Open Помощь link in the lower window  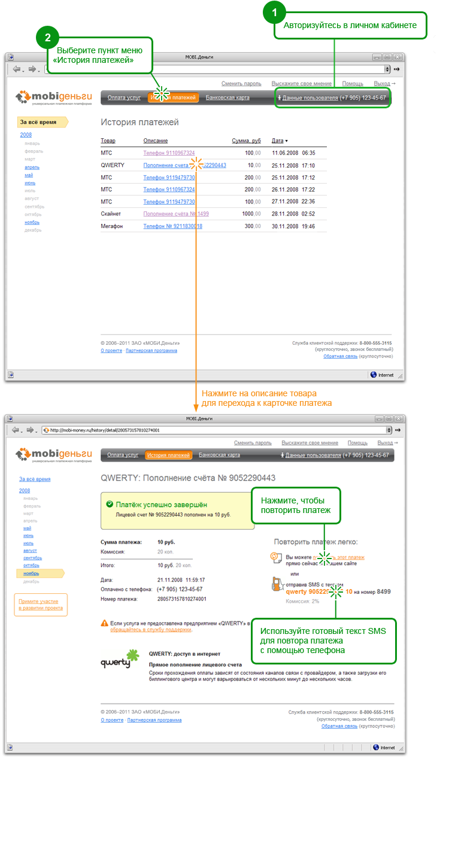pyautogui.click(x=357, y=442)
